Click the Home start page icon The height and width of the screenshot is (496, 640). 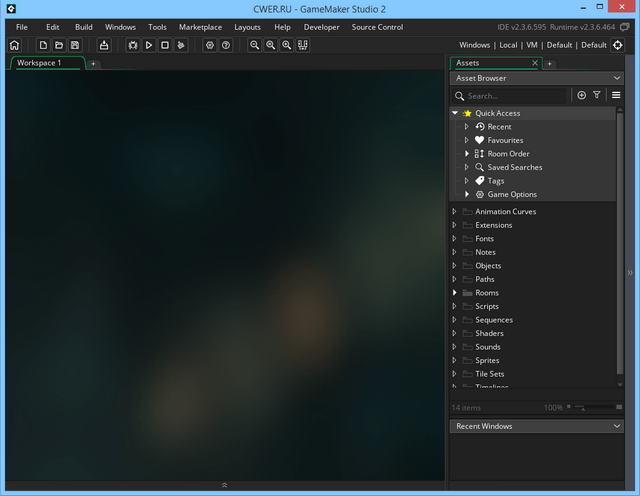(x=14, y=45)
